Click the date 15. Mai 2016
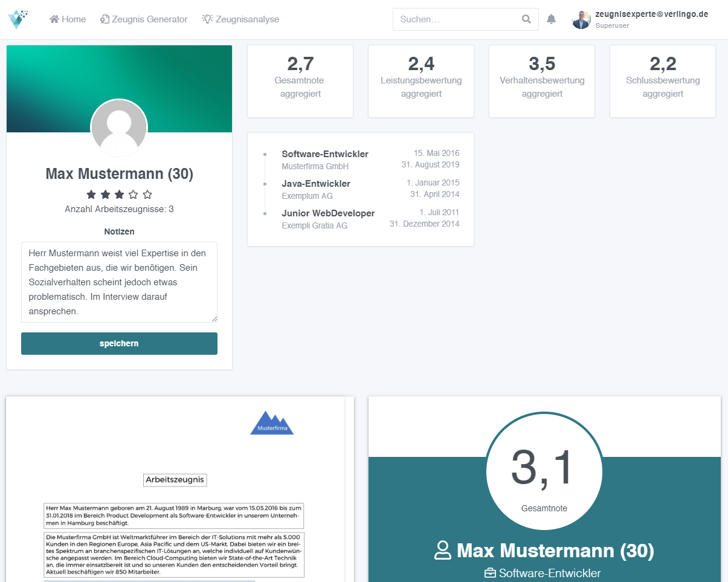Screen dimensions: 728x582 pyautogui.click(x=436, y=154)
